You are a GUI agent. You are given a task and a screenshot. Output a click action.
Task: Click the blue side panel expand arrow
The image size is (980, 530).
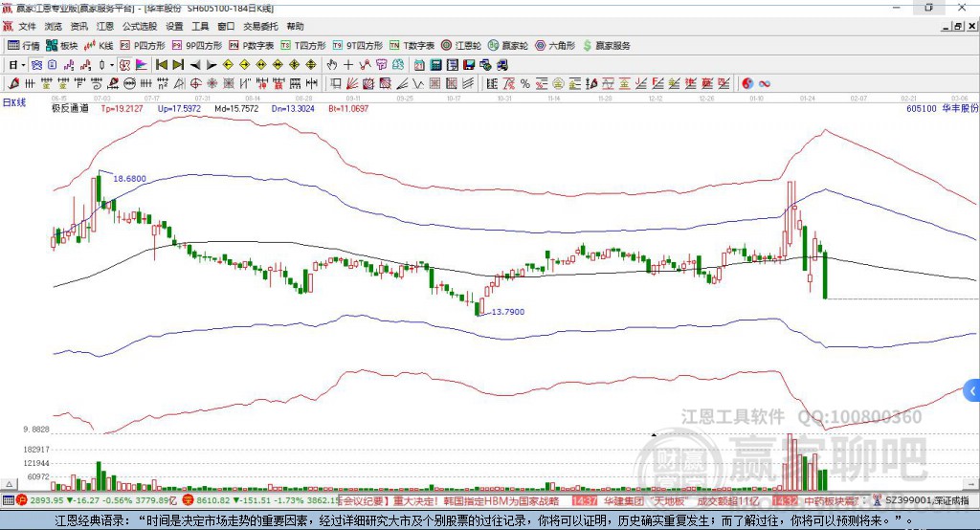coord(972,390)
